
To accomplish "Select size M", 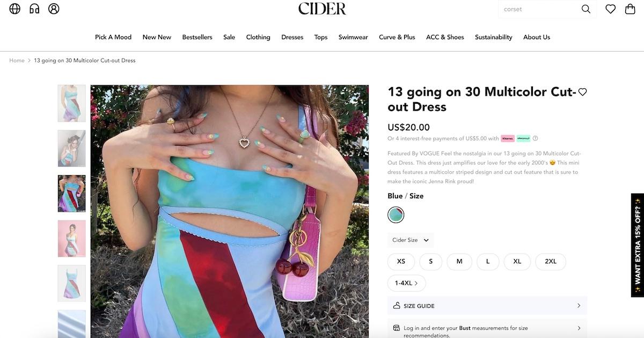I will coord(459,261).
